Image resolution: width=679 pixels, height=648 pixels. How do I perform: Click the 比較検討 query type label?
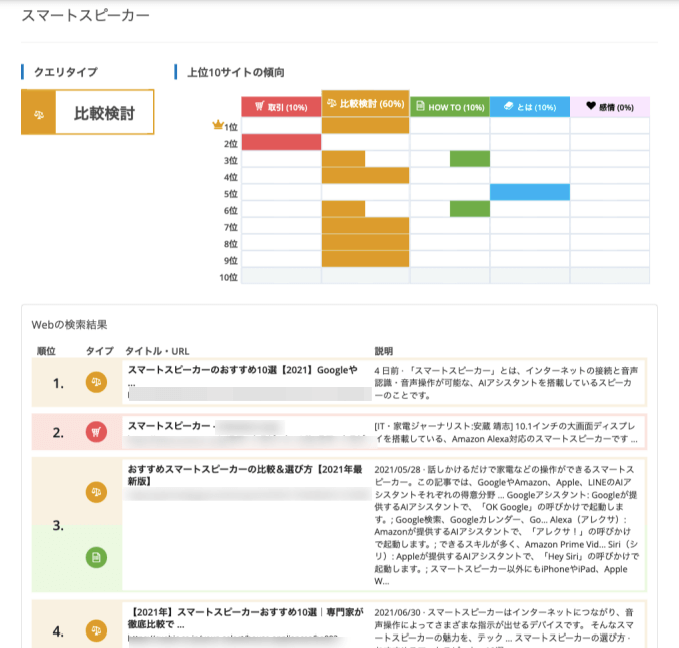coord(104,113)
